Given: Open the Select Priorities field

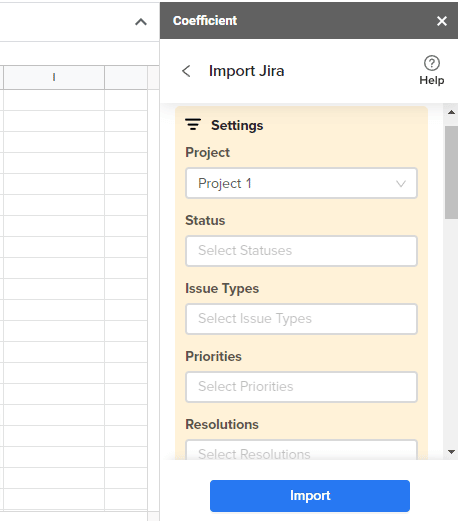Looking at the screenshot, I should (x=301, y=387).
